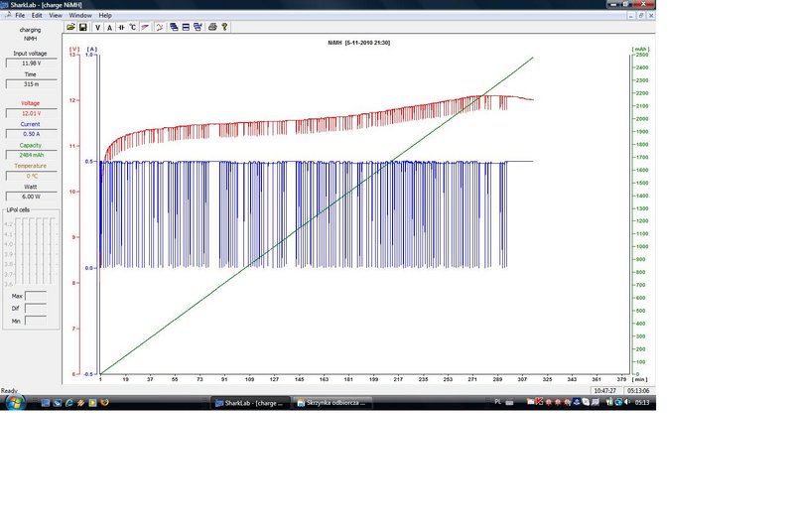Switch to the SharkLab taskbar button

(250, 403)
